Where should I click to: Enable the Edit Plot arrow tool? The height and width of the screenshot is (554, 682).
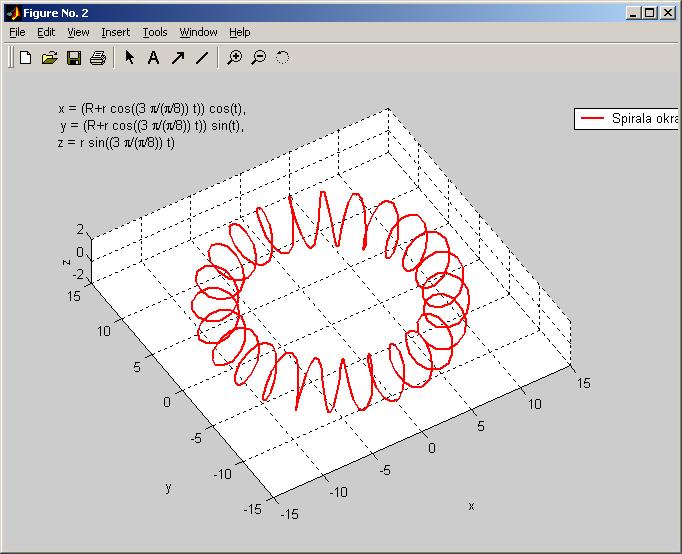130,58
